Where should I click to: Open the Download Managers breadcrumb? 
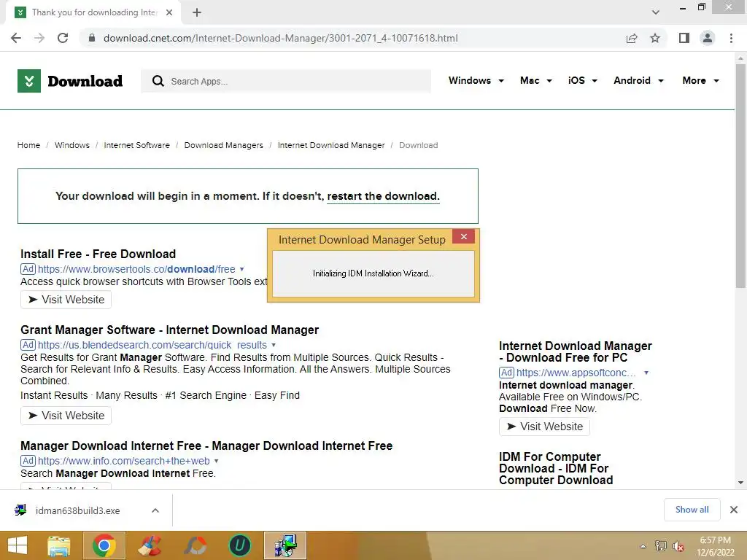223,145
